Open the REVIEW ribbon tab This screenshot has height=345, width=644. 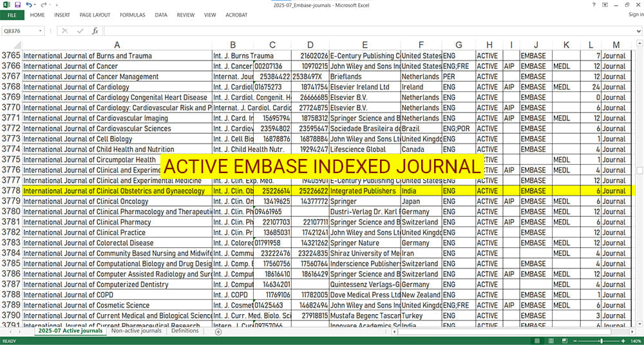[x=185, y=15]
